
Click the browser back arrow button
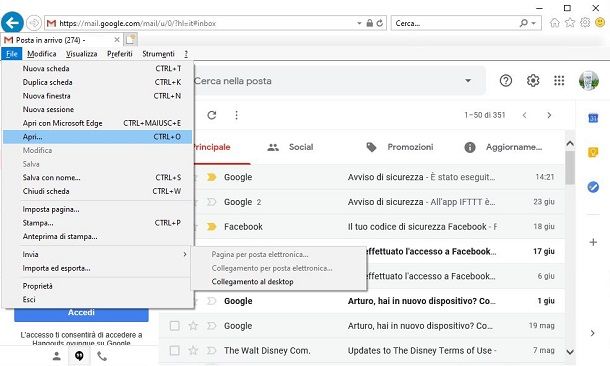(12, 23)
